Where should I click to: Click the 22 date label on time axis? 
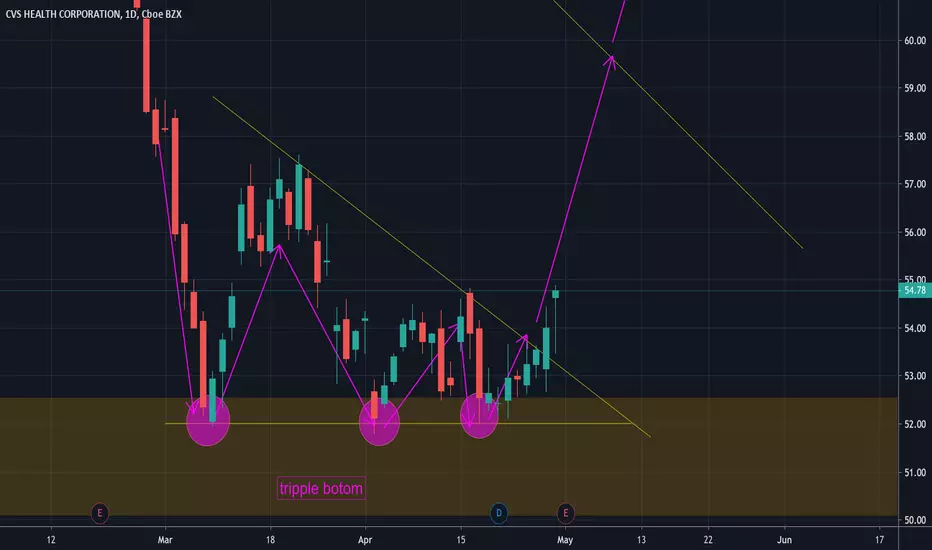708,540
